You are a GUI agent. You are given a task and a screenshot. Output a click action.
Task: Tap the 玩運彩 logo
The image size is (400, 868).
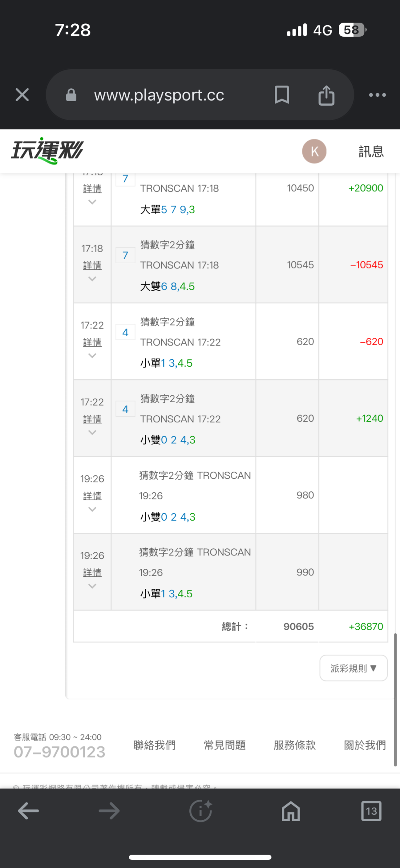tap(47, 151)
